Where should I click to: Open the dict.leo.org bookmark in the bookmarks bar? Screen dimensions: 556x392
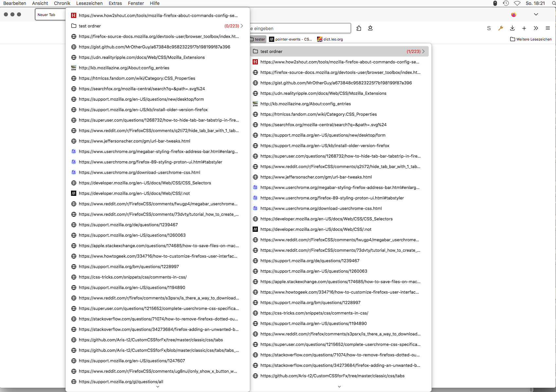click(330, 39)
